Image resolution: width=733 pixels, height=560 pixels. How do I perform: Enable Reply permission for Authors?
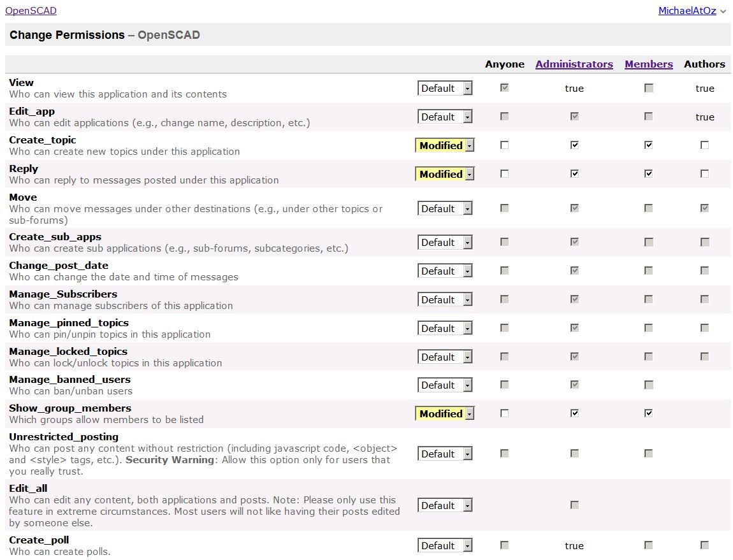pos(704,174)
